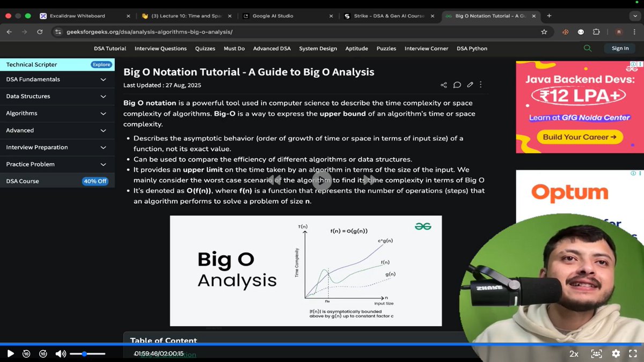The width and height of the screenshot is (644, 362).
Task: Click the fast-forward overlay arrows in video
Action: (370, 180)
